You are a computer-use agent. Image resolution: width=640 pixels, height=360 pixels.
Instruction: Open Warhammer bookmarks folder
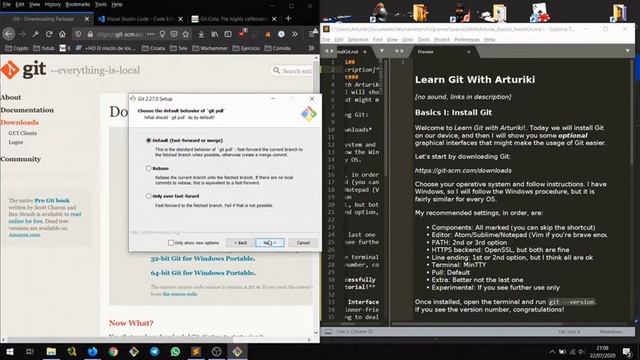click(210, 48)
